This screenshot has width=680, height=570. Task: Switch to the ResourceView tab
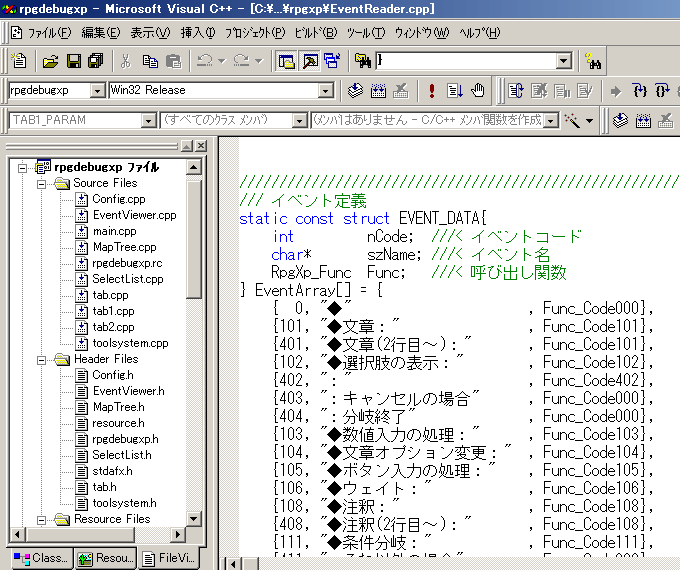pyautogui.click(x=105, y=558)
